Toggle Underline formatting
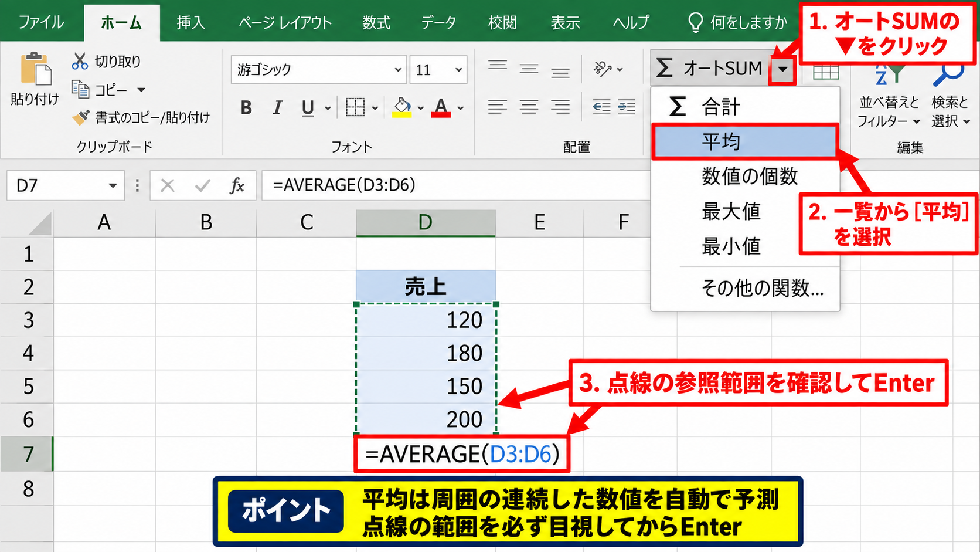This screenshot has width=980, height=552. (308, 108)
